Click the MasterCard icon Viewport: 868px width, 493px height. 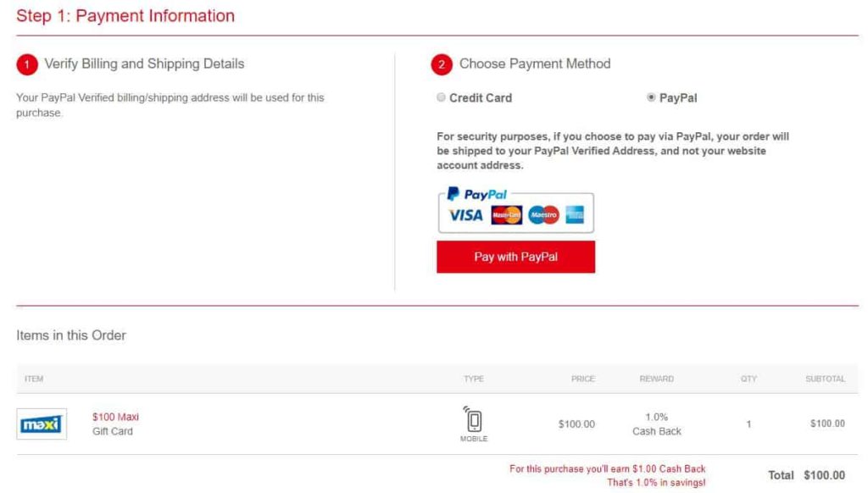coord(507,216)
